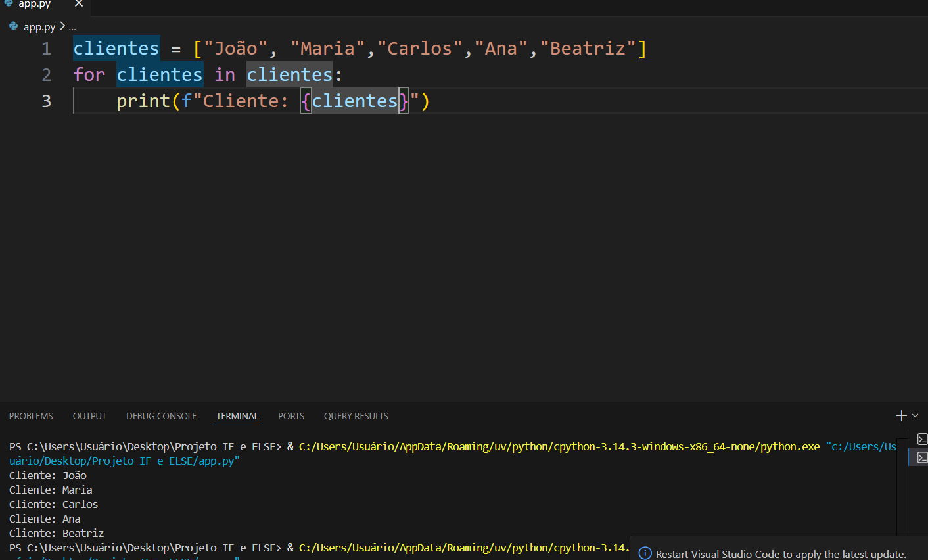
Task: Switch to the PROBLEMS panel tab
Action: click(x=31, y=416)
